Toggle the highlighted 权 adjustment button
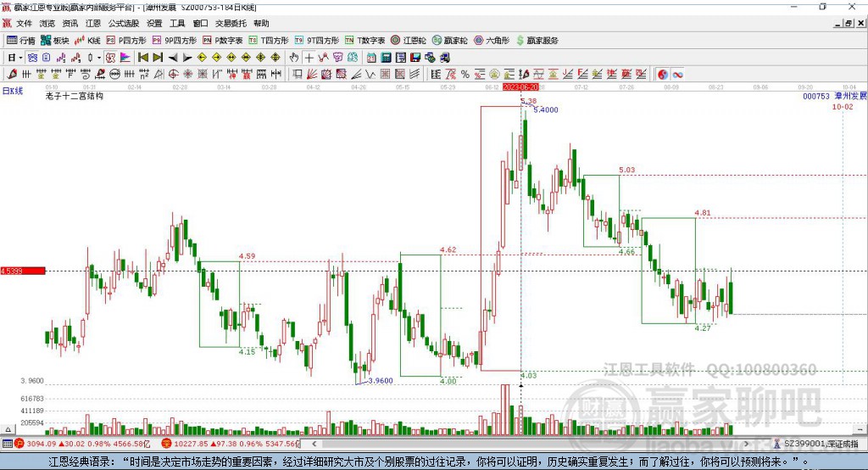Screen dimensions: 868x470 pyautogui.click(x=111, y=58)
